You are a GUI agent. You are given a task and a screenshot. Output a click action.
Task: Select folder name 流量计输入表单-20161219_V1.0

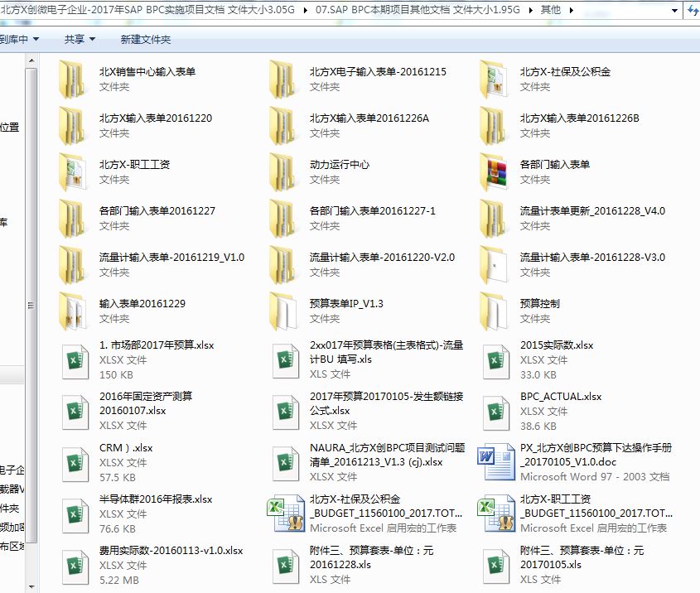coord(171,257)
